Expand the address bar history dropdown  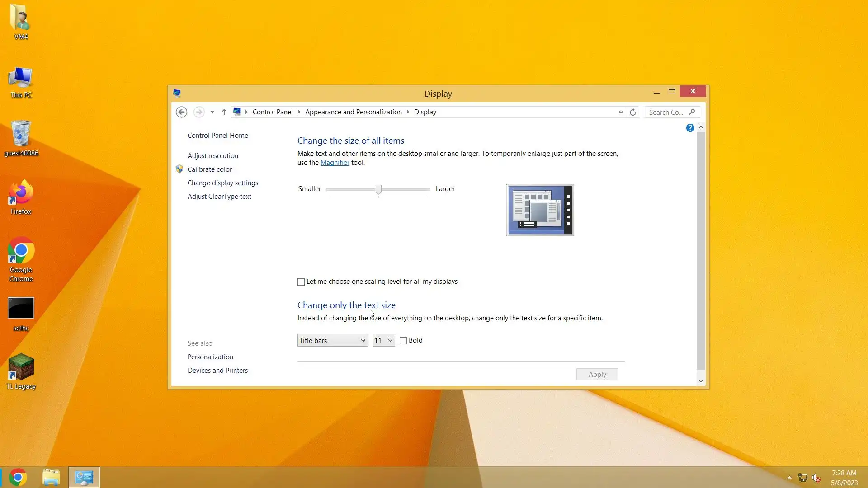tap(621, 112)
